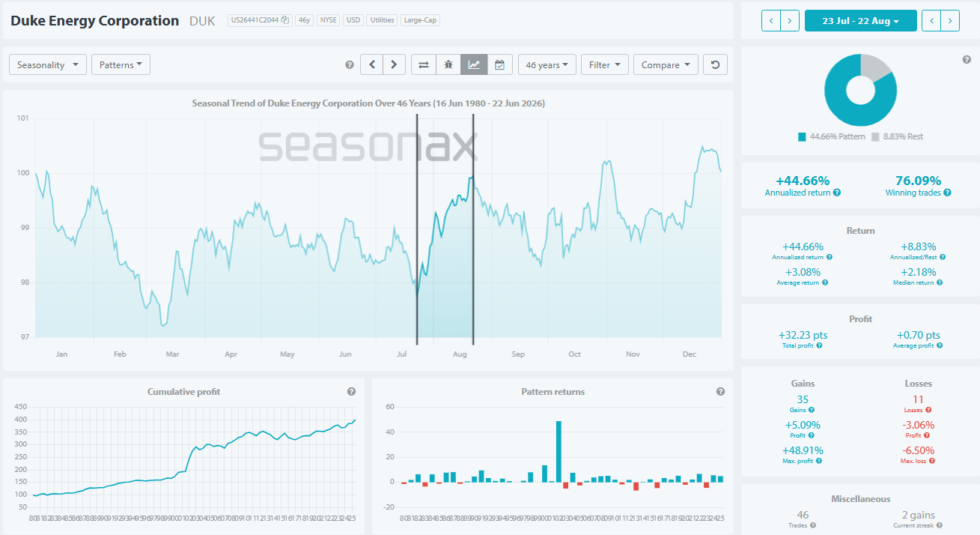Click the Duke Energy Corporation title

click(95, 21)
